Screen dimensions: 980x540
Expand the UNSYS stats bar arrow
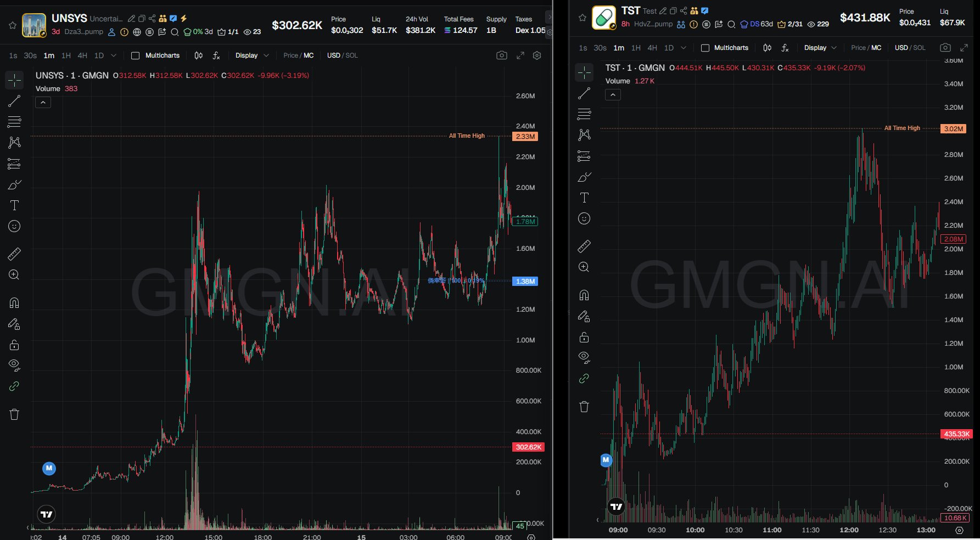[x=549, y=17]
